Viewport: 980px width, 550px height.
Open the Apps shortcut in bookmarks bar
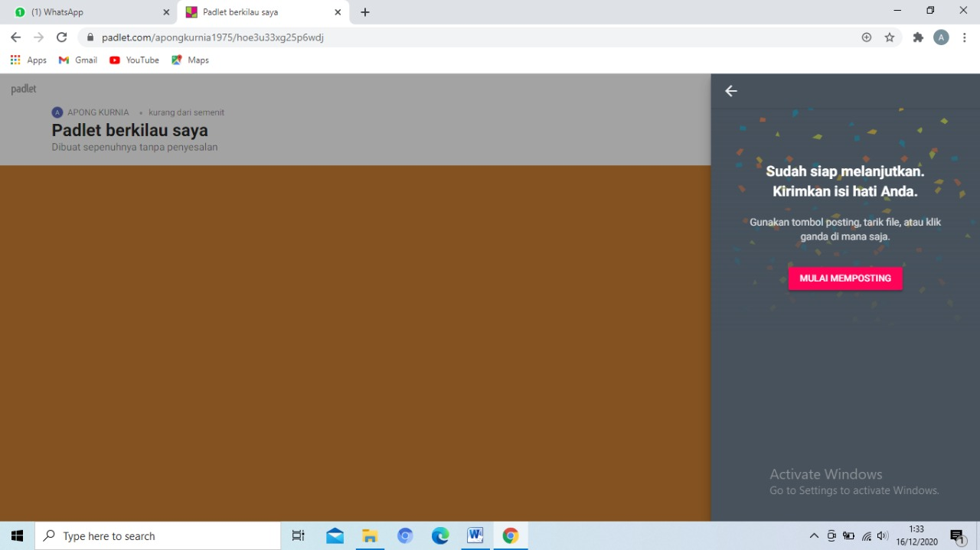(x=28, y=60)
